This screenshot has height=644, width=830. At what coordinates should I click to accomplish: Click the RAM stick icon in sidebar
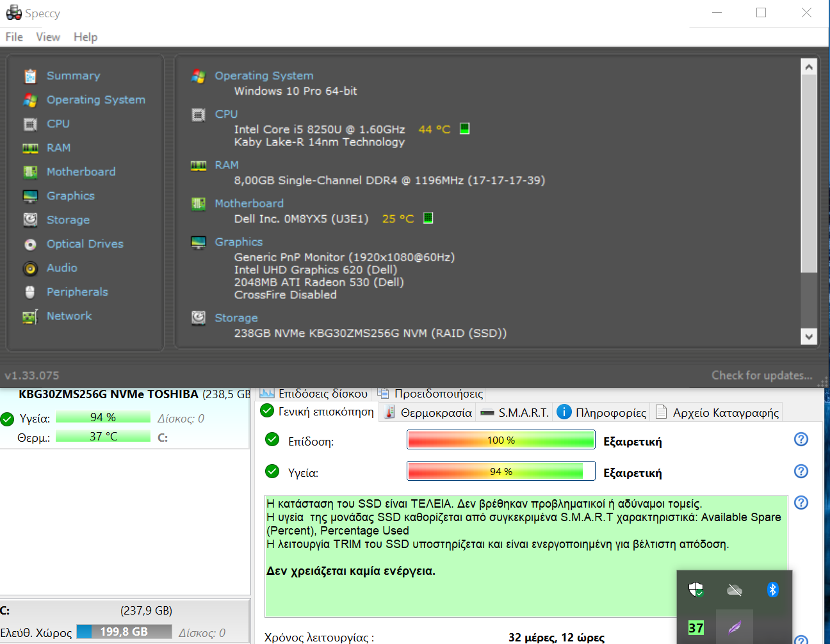pyautogui.click(x=30, y=148)
